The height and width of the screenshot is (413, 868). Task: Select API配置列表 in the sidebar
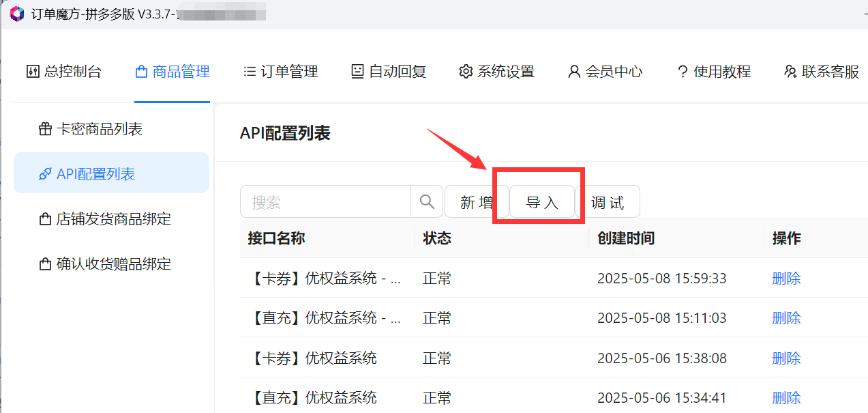111,174
